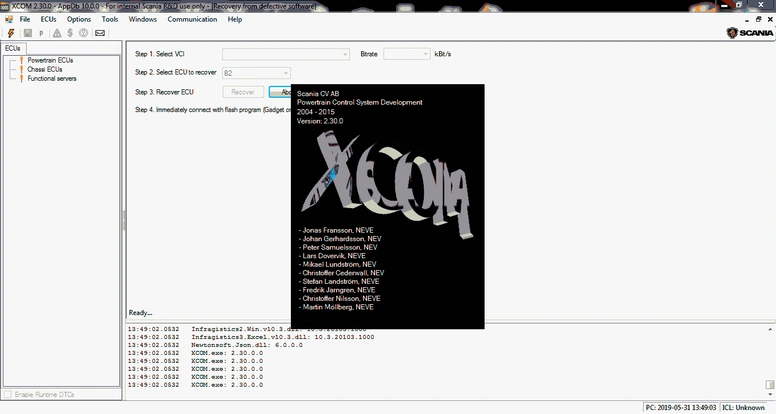Screen dimensions: 776x414
Task: Open the Communication menu
Action: coord(192,19)
